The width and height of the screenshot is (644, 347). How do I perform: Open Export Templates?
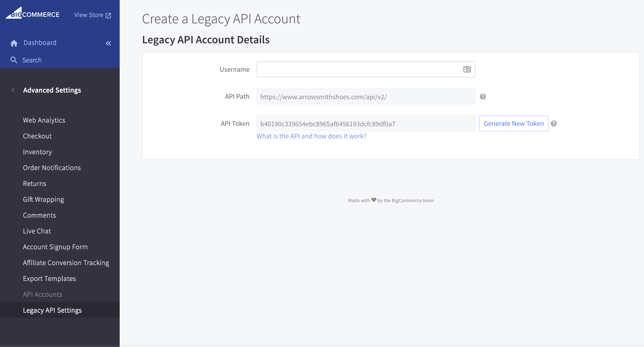(49, 278)
